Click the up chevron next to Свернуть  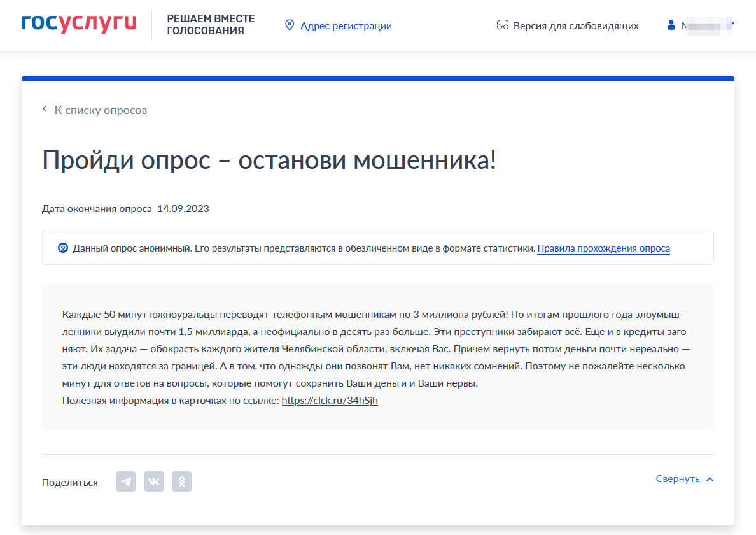pos(710,479)
